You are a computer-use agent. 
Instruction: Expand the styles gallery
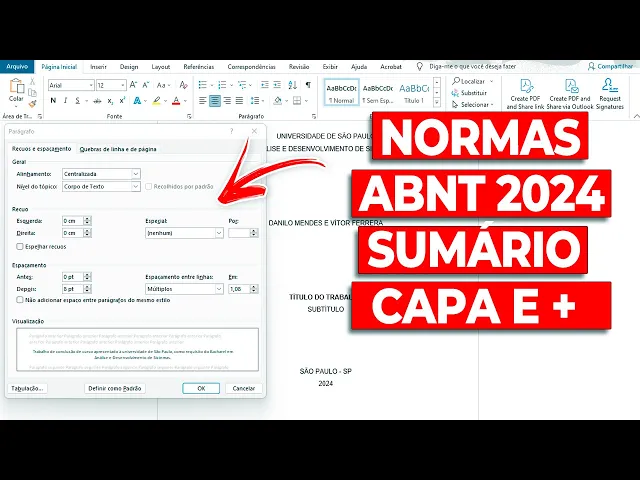pyautogui.click(x=437, y=102)
